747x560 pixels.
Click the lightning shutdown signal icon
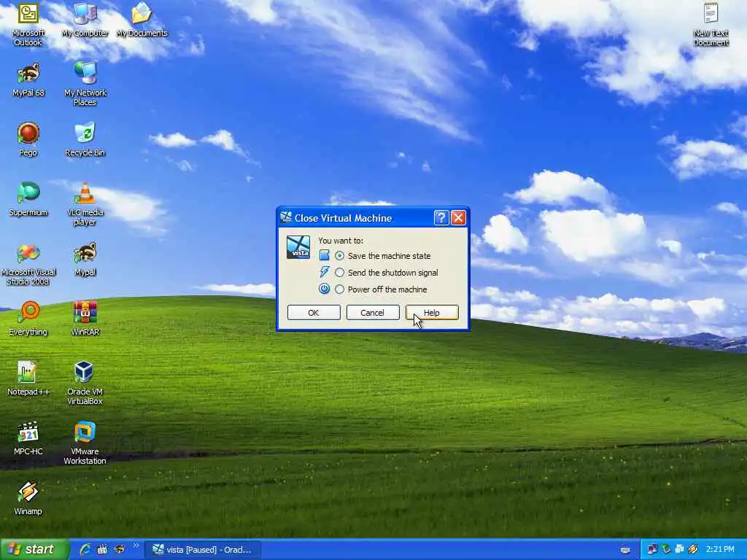(x=325, y=272)
